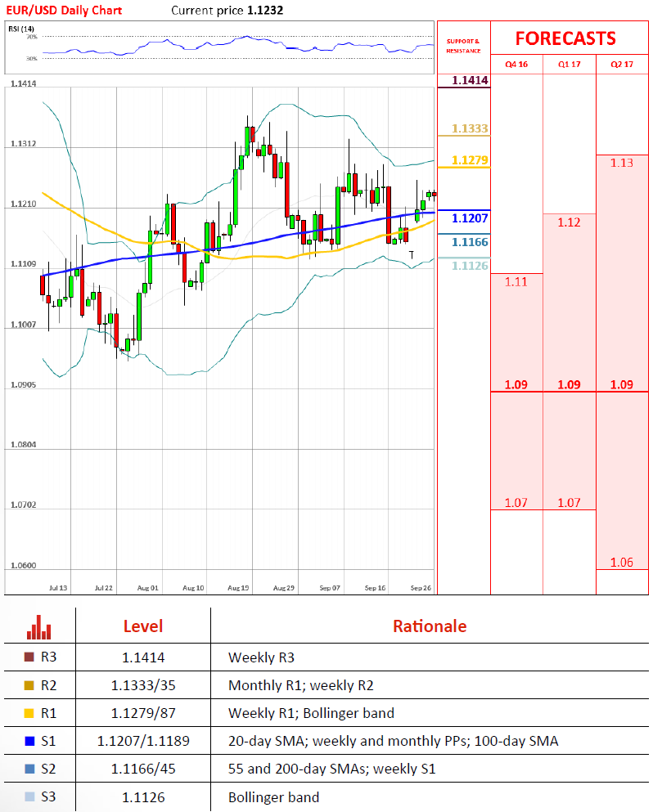Click the Sep 07 date axis label

pos(330,588)
